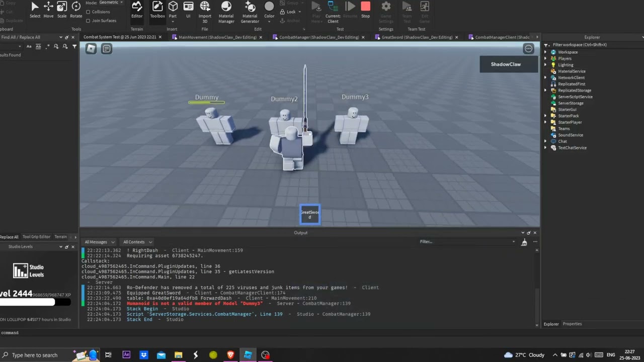Viewport: 644px width, 362px height.
Task: Select ServerScriptService in Explorer
Action: (x=575, y=97)
